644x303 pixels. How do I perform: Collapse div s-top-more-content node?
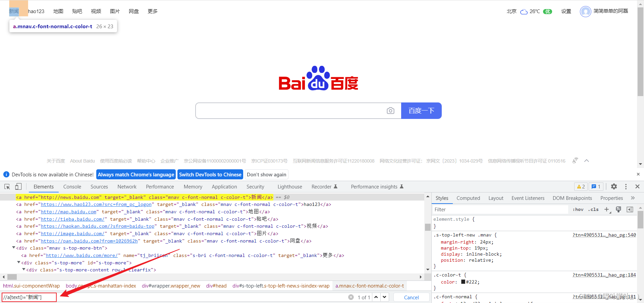click(24, 269)
